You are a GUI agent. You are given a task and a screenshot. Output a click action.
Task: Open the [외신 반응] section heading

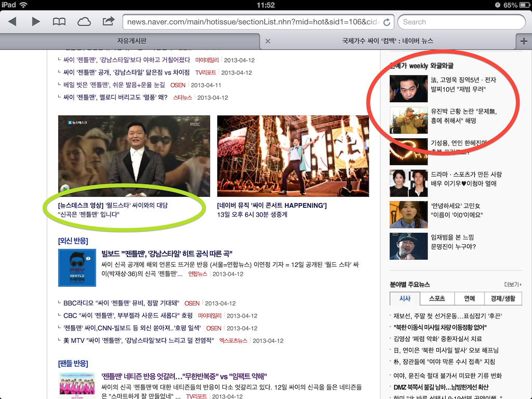[x=73, y=241]
